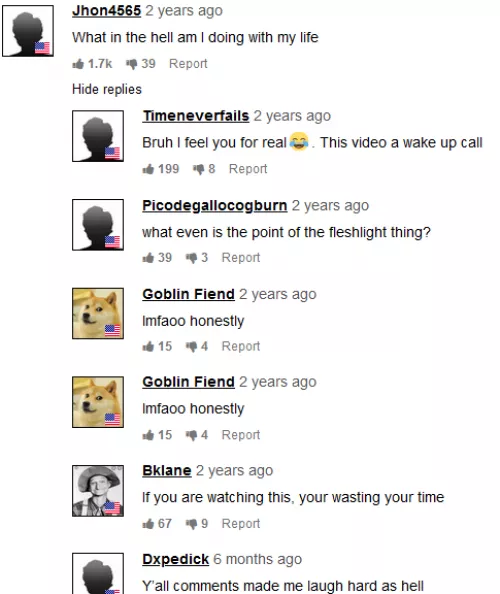Viewport: 500px width, 594px height.
Task: Open Jhon4565's profile link
Action: 106,11
